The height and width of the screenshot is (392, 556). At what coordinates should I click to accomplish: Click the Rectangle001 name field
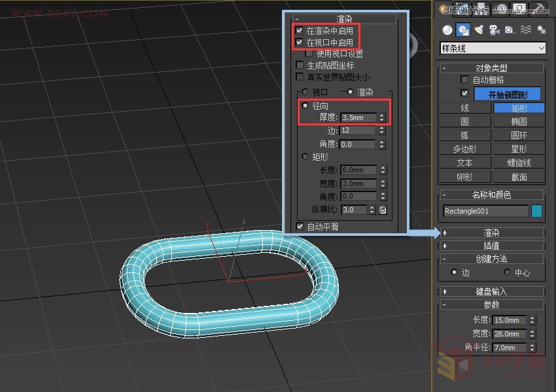tap(485, 211)
